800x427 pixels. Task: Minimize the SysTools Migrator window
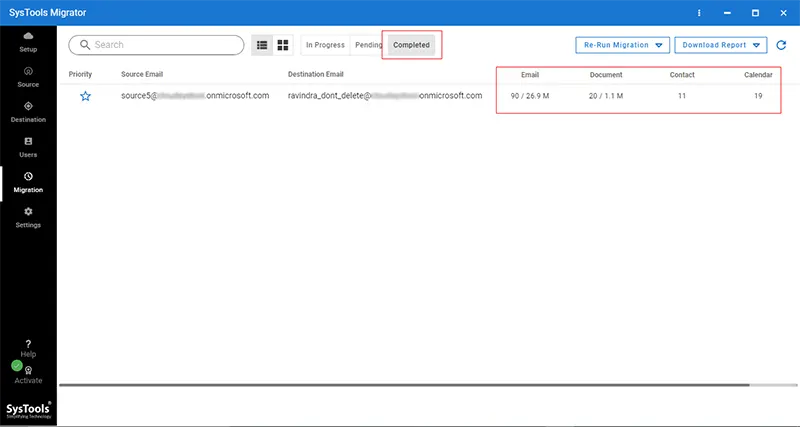click(727, 13)
